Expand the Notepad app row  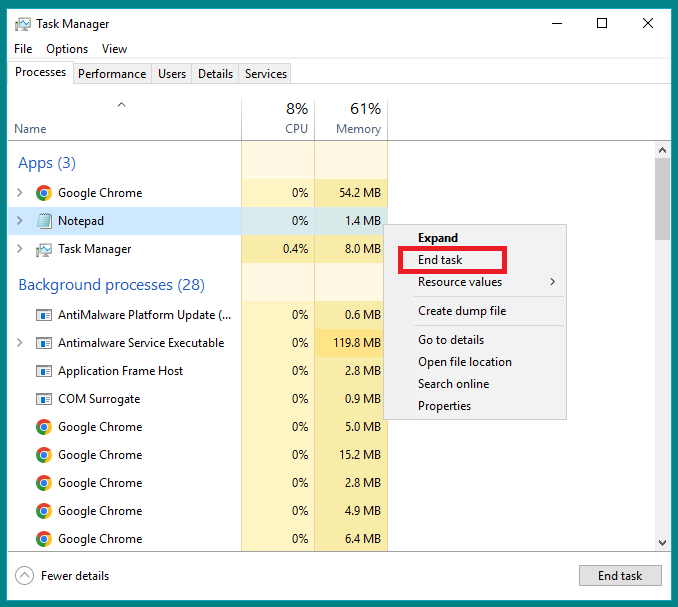pyautogui.click(x=19, y=220)
